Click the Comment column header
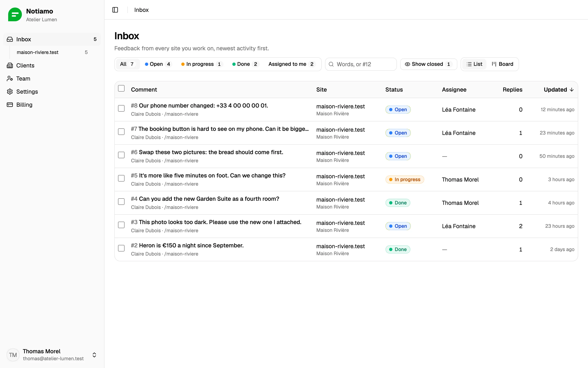The height and width of the screenshot is (368, 588). [x=144, y=90]
